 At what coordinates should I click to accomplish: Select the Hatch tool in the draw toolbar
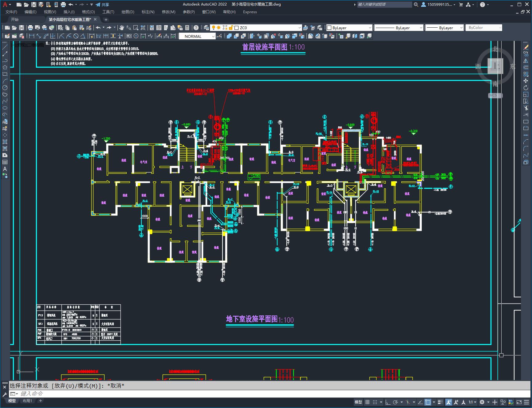point(5,142)
